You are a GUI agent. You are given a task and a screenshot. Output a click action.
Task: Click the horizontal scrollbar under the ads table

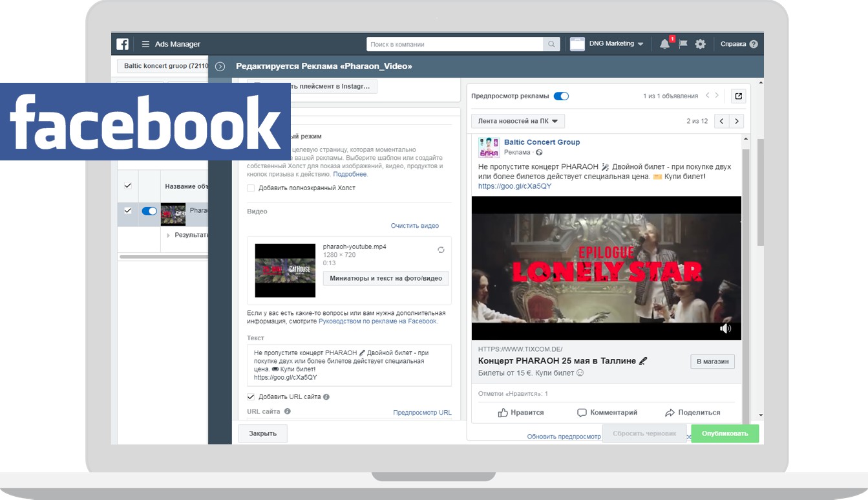pos(163,256)
